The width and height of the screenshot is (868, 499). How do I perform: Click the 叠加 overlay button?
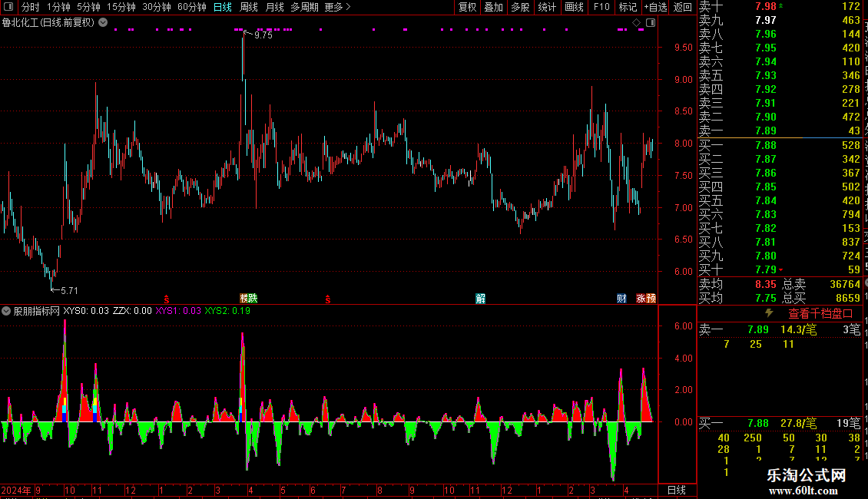tap(493, 7)
